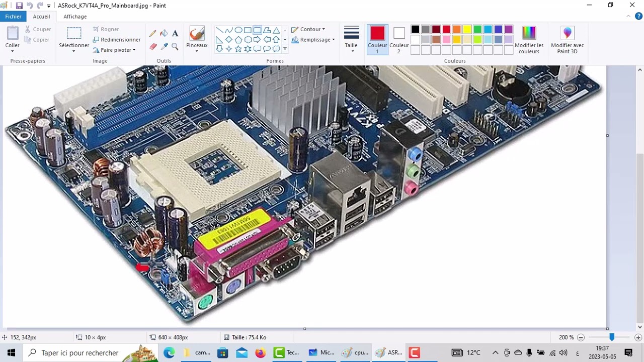The width and height of the screenshot is (644, 362).
Task: Expand the full shapes gallery
Action: (x=285, y=49)
